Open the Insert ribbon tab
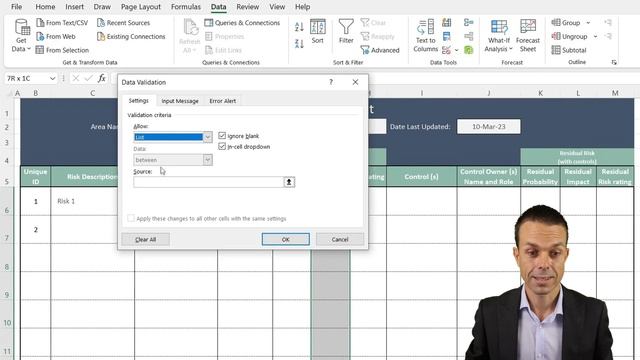Screen dimensions: 640x360 pyautogui.click(x=74, y=7)
